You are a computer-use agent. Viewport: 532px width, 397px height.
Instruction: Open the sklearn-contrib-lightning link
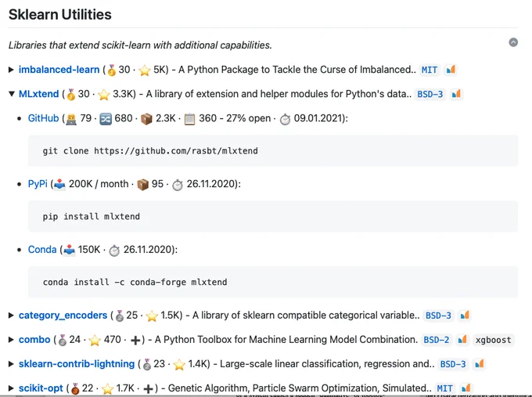[x=77, y=364]
